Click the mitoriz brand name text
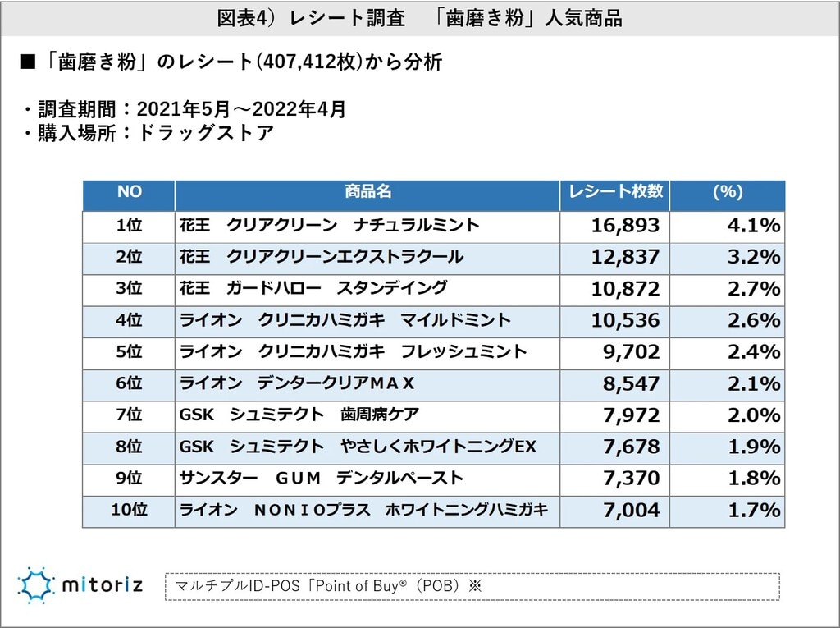Screen dimensions: 840x628 pos(103,584)
